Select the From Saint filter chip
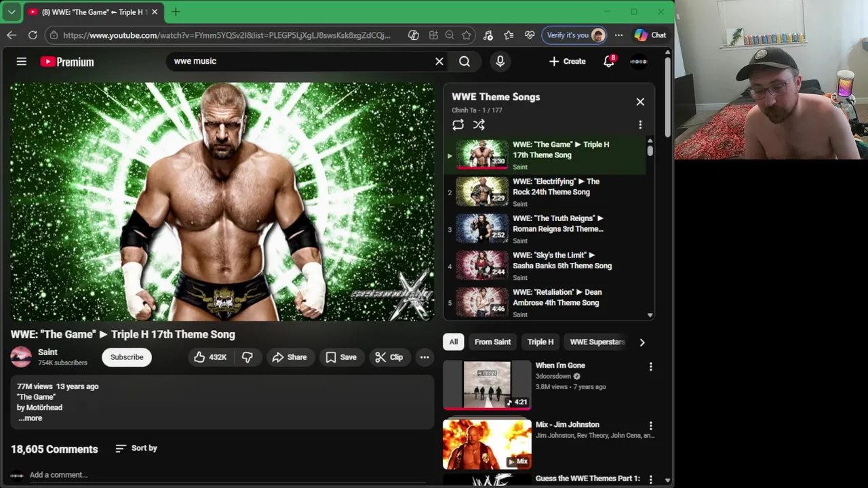Image resolution: width=868 pixels, height=488 pixels. (493, 342)
